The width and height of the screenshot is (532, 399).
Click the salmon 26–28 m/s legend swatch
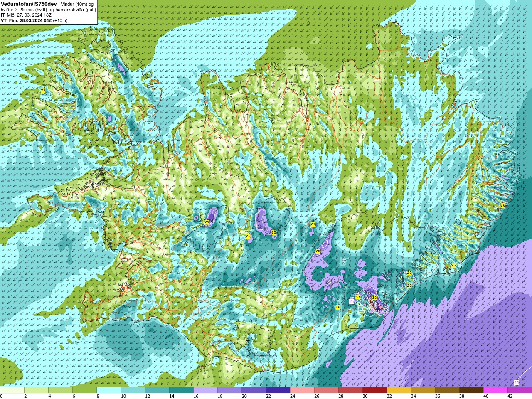pos(326,390)
